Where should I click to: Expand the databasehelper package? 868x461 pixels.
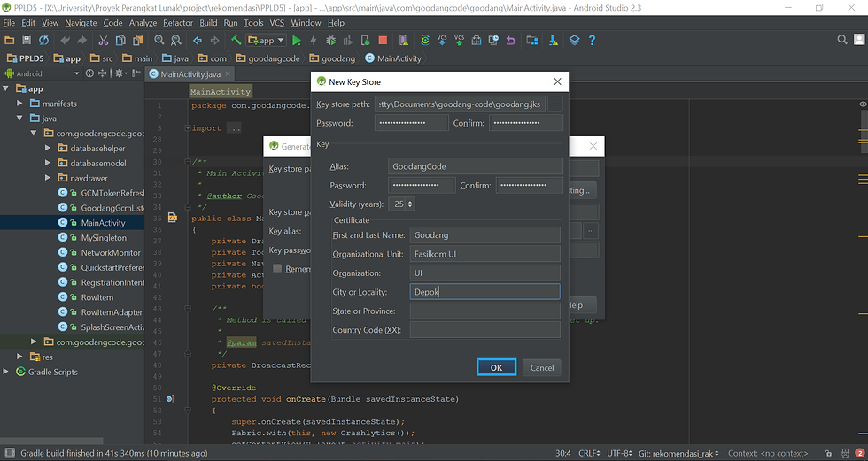click(48, 148)
